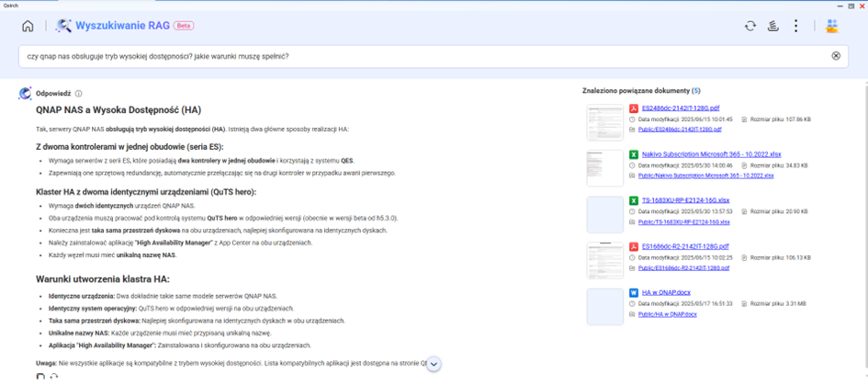Click clock icon by 2025/05/30 13:57:53

point(633,211)
